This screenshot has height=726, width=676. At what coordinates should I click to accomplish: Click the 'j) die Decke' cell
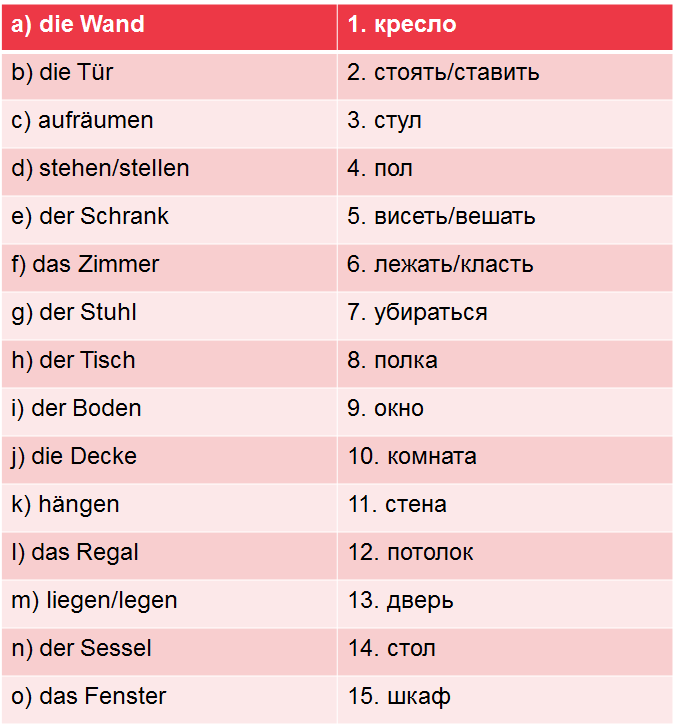(168, 457)
